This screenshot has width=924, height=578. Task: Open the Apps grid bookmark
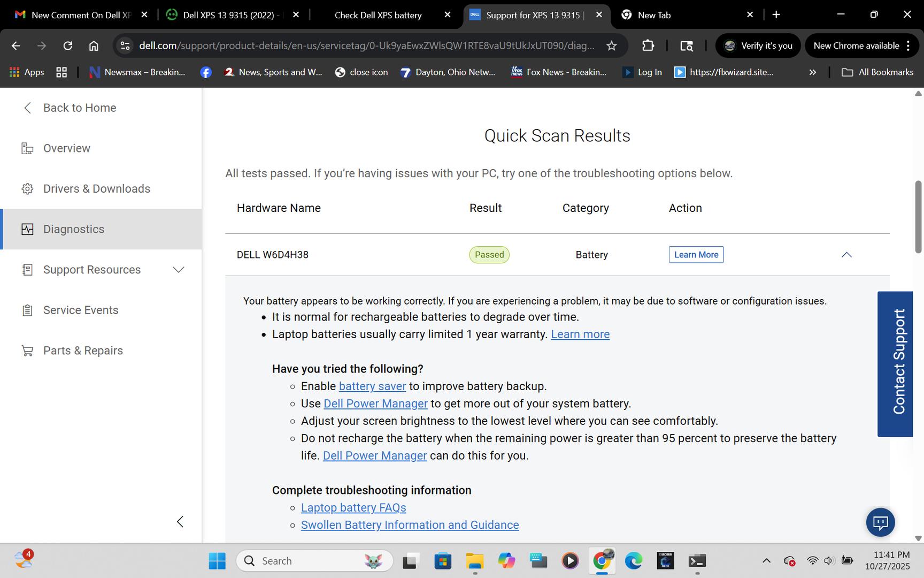coord(27,72)
